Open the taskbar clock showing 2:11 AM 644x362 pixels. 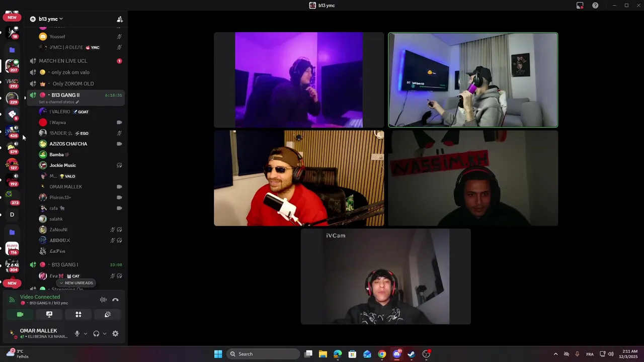[629, 354]
